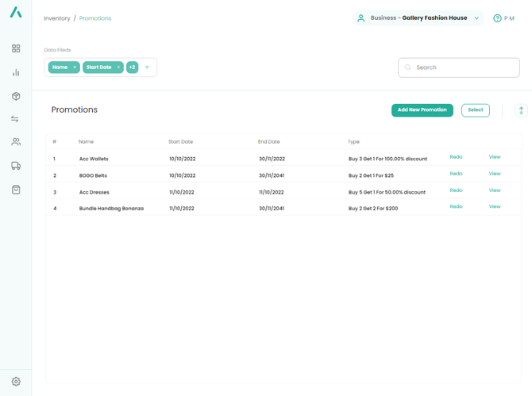Expand the +2 hidden data fields chip
The image size is (532, 396).
coord(132,67)
